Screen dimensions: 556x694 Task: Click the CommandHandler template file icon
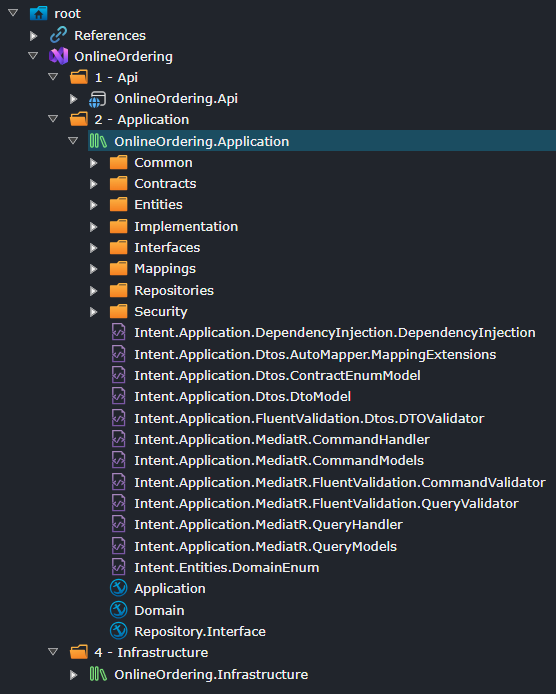[118, 439]
